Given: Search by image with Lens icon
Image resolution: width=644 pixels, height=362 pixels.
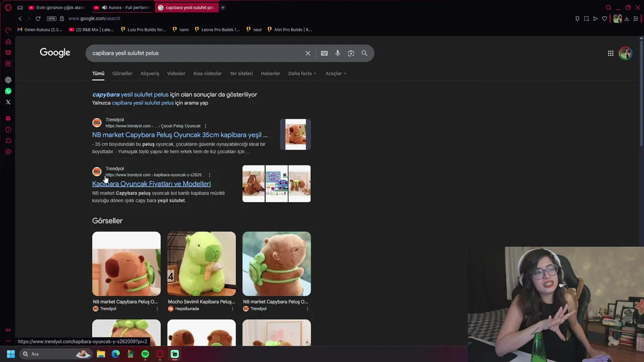Looking at the screenshot, I should (x=351, y=53).
